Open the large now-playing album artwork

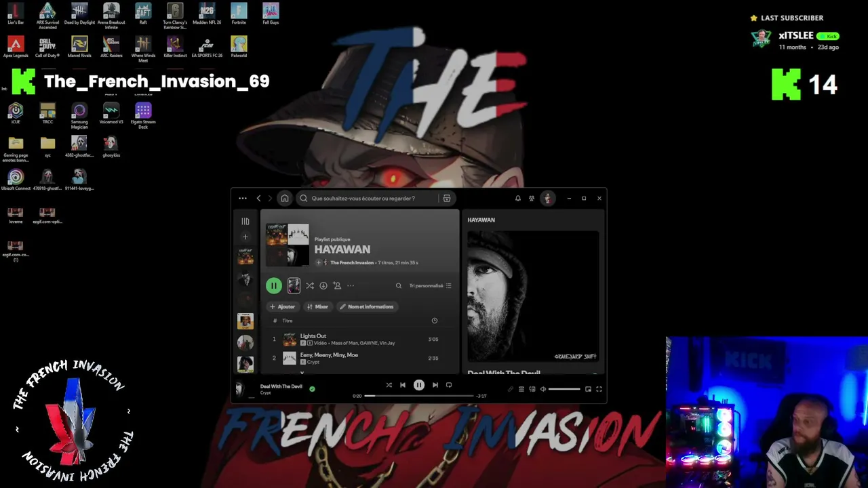pyautogui.click(x=533, y=297)
